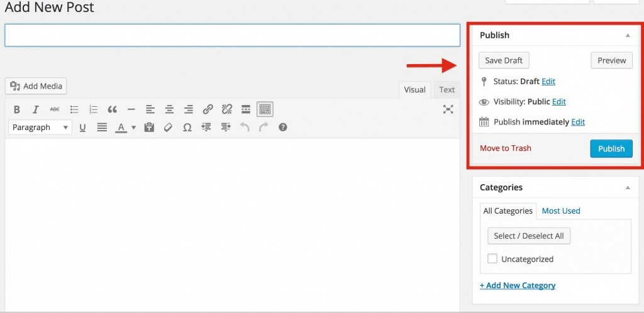This screenshot has height=313, width=644.
Task: Click + Add New Category link
Action: tap(518, 285)
